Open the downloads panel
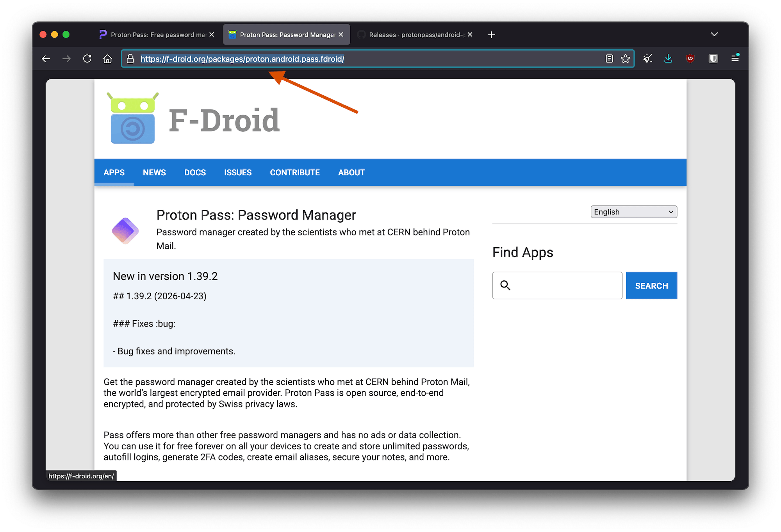781x532 pixels. click(x=668, y=59)
